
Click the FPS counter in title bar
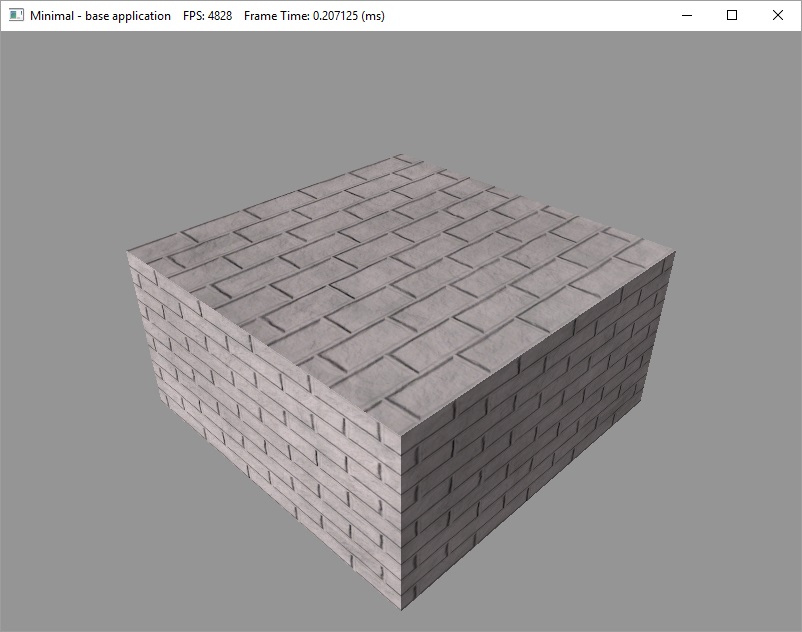(208, 16)
